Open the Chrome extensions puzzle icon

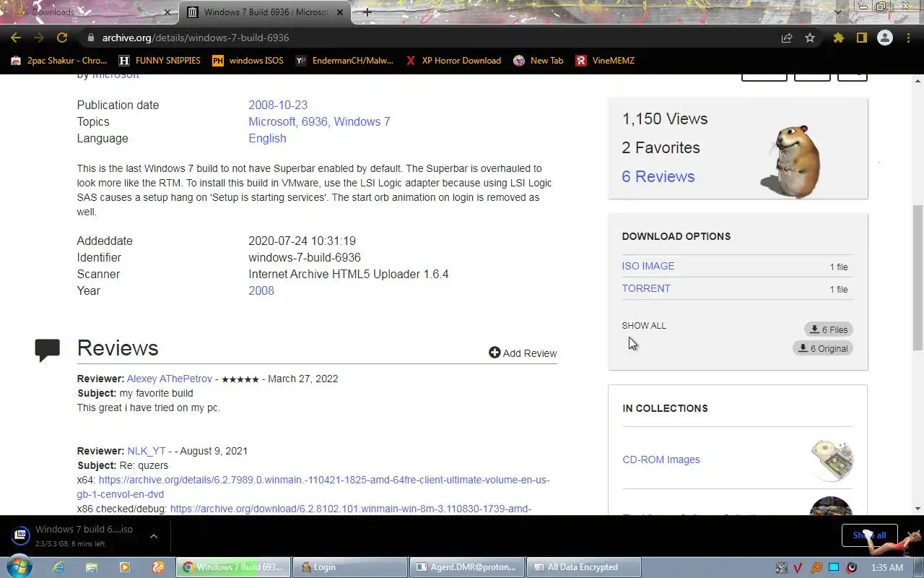click(x=838, y=38)
